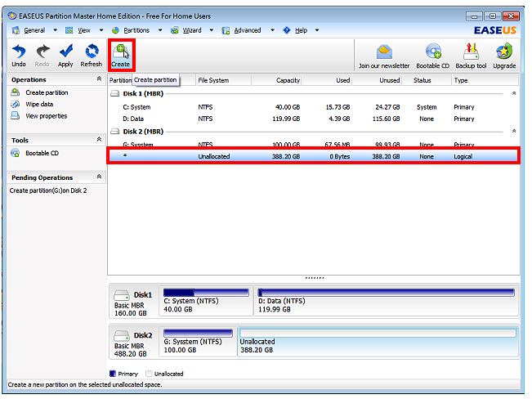Expand the dropdown arrow next to Partitions

(x=160, y=30)
